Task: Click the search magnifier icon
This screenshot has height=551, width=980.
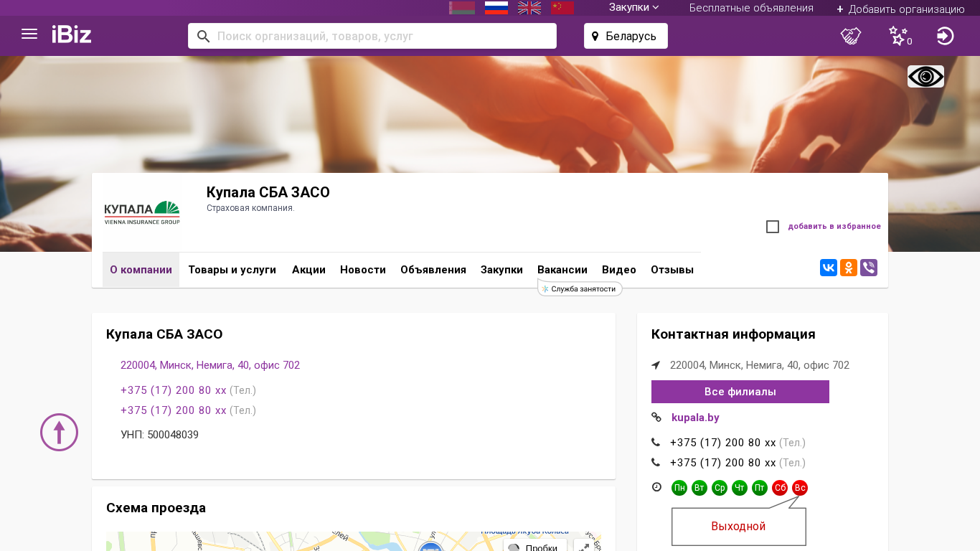Action: click(203, 36)
